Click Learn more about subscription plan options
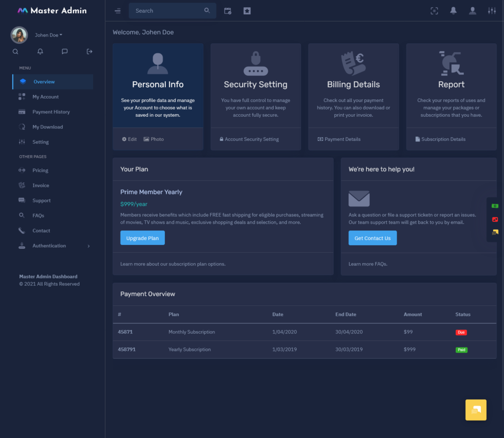Screen dimensions: 504x438 pyautogui.click(x=173, y=264)
